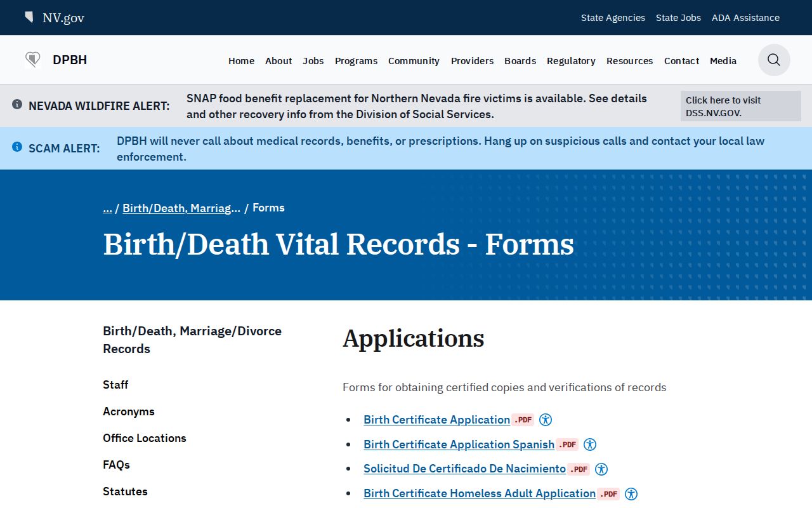This screenshot has height=508, width=812.
Task: Select Acronyms in the sidebar
Action: 129,411
